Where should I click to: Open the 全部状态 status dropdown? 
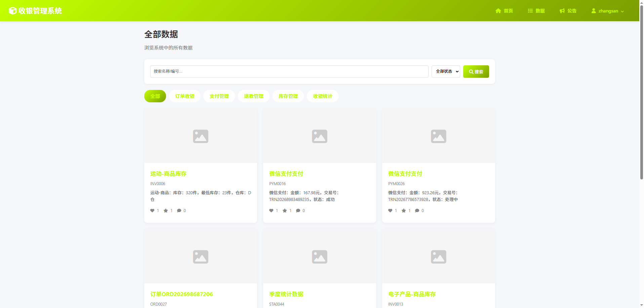pyautogui.click(x=446, y=71)
